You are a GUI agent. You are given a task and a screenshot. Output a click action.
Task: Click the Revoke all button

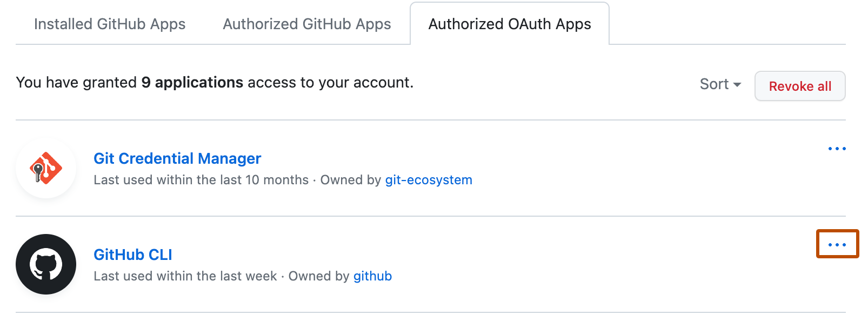click(800, 86)
